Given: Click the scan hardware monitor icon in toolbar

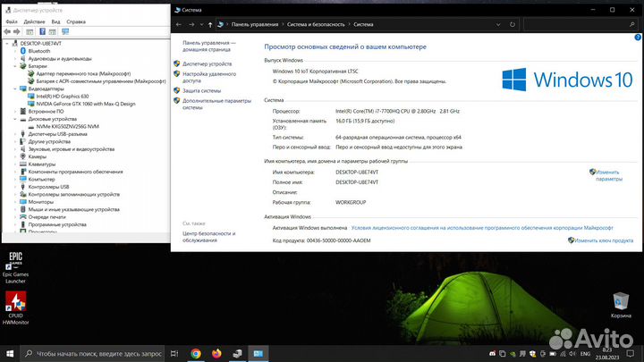Looking at the screenshot, I should [65, 31].
